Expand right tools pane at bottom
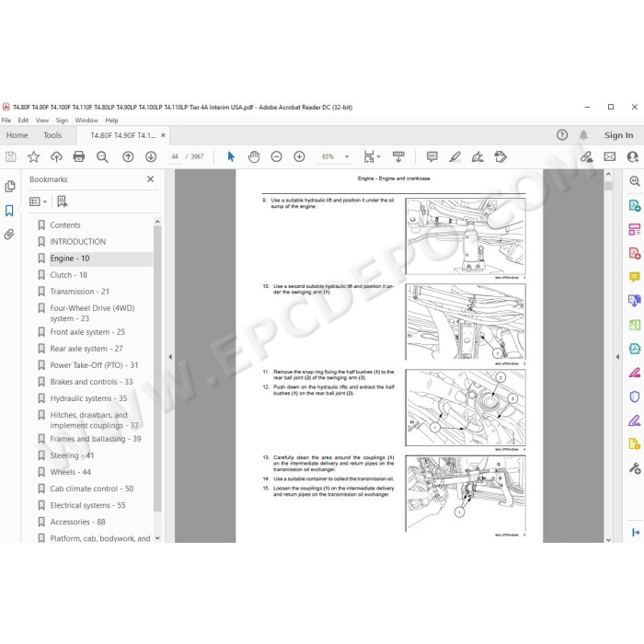The image size is (644, 644). [635, 533]
